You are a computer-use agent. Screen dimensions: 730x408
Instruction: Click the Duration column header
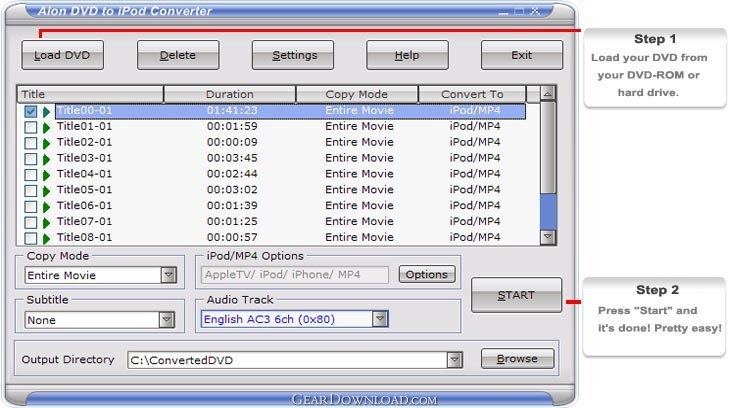tap(230, 94)
